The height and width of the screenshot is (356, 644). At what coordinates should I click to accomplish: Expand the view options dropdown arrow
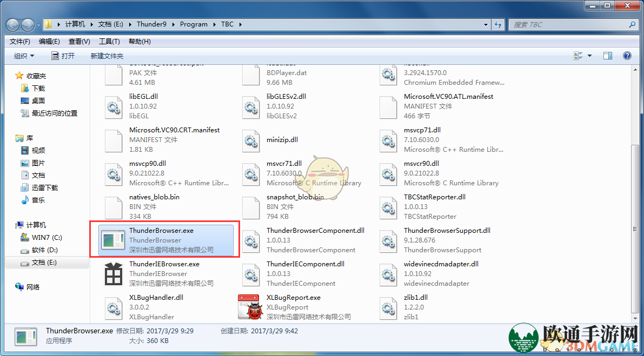pyautogui.click(x=590, y=56)
